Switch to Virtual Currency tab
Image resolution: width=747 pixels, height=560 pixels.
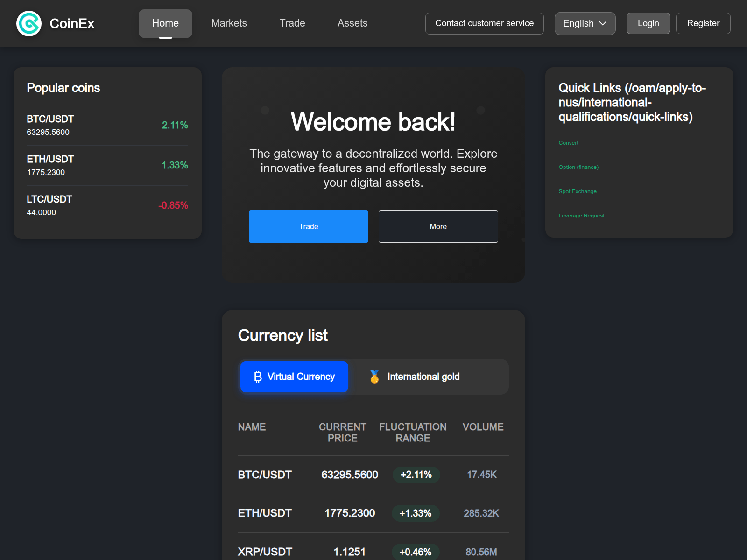[294, 377]
